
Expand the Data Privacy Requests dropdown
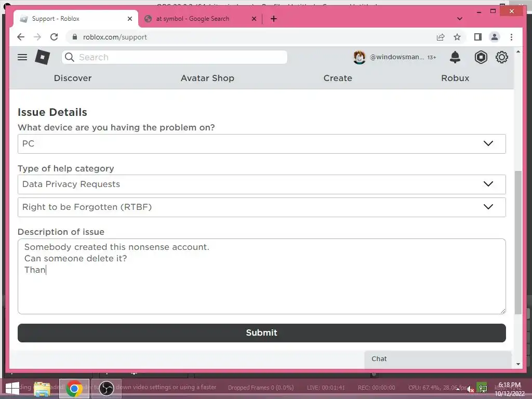pyautogui.click(x=262, y=184)
